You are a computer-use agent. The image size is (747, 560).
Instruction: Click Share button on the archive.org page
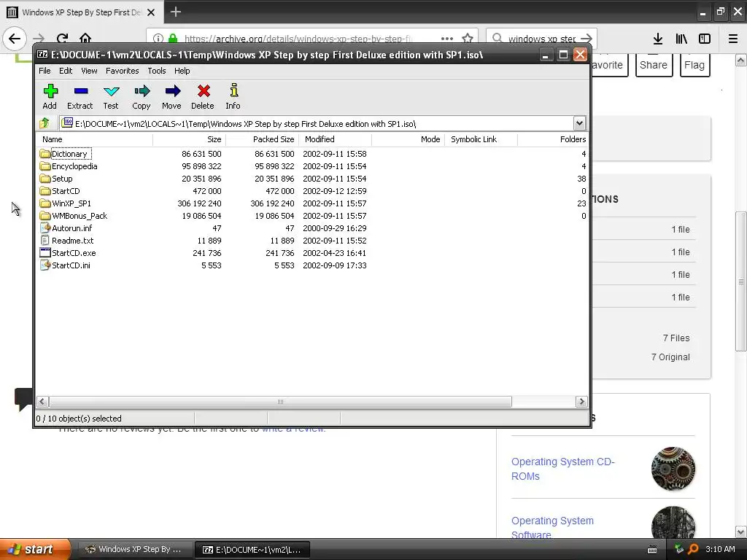654,65
